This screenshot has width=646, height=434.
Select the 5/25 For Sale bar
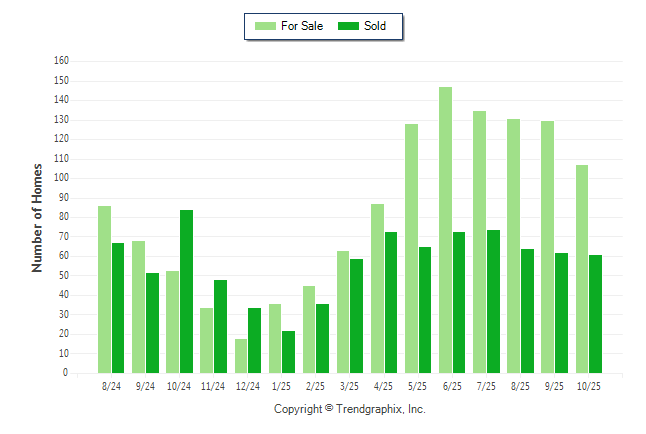411,248
